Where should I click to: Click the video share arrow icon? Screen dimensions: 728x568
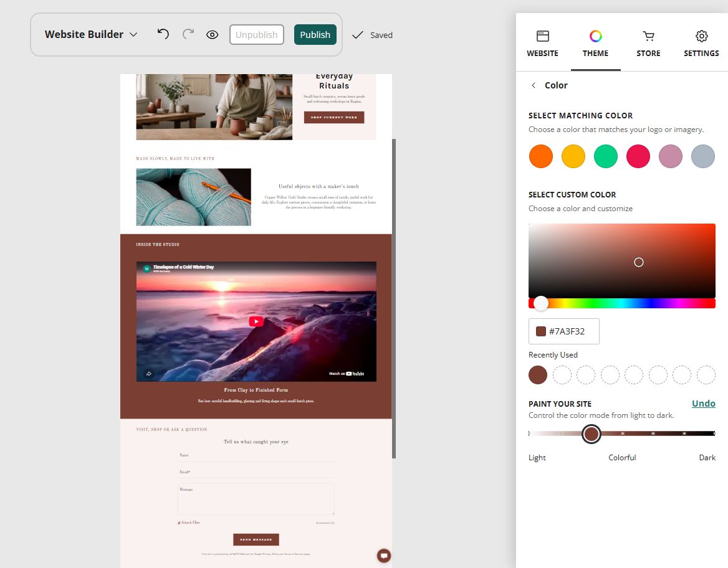(x=149, y=374)
